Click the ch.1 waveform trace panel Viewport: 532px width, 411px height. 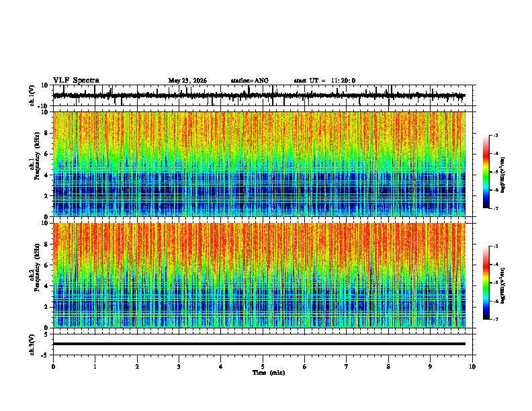(x=259, y=95)
